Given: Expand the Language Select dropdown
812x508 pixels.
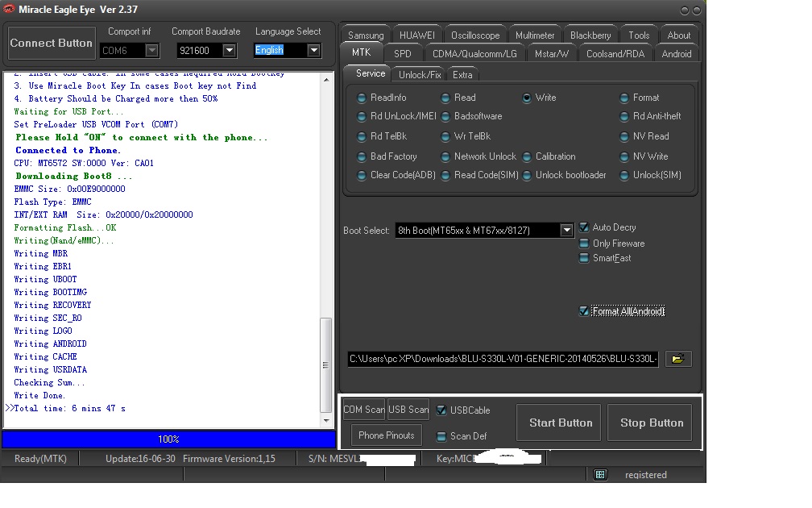Looking at the screenshot, I should 314,50.
